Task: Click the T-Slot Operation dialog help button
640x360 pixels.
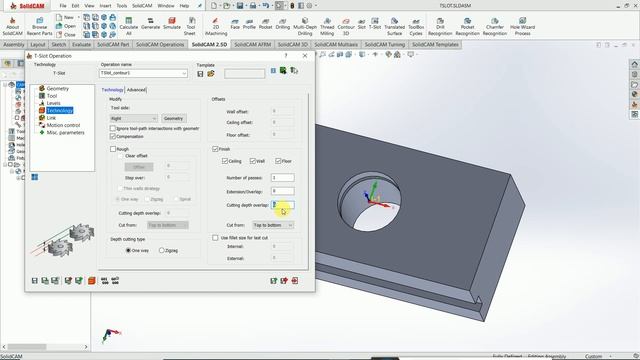Action: [x=286, y=56]
